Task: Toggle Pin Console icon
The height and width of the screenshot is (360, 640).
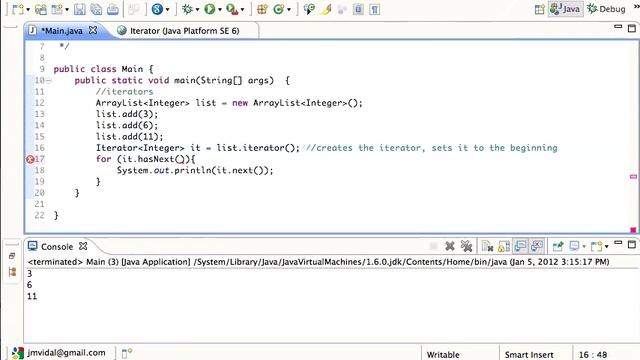Action: [x=558, y=246]
